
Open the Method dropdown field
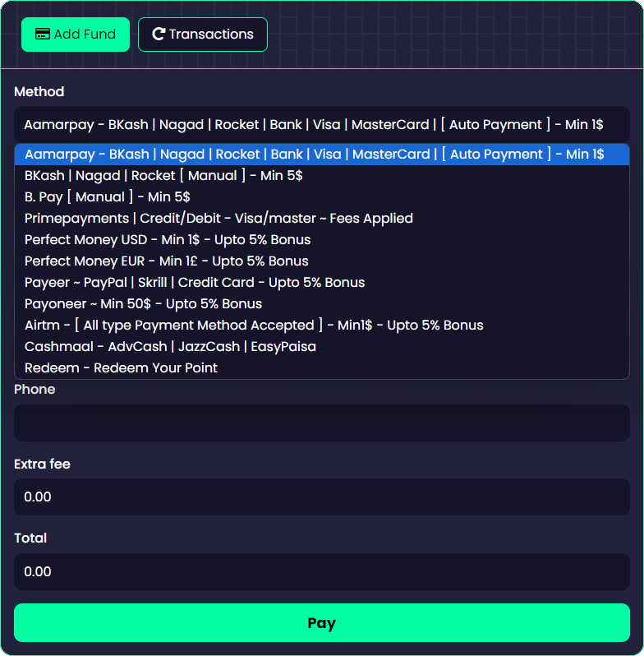[322, 124]
